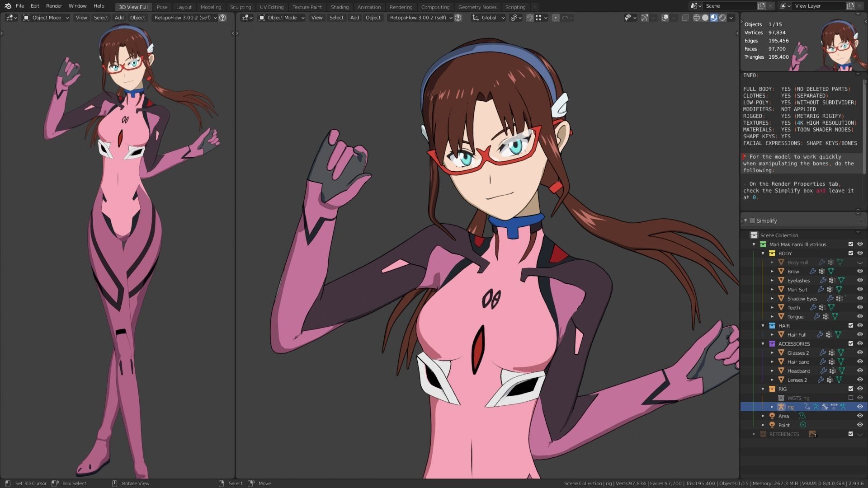The image size is (868, 488).
Task: Open the File menu
Action: tap(20, 6)
